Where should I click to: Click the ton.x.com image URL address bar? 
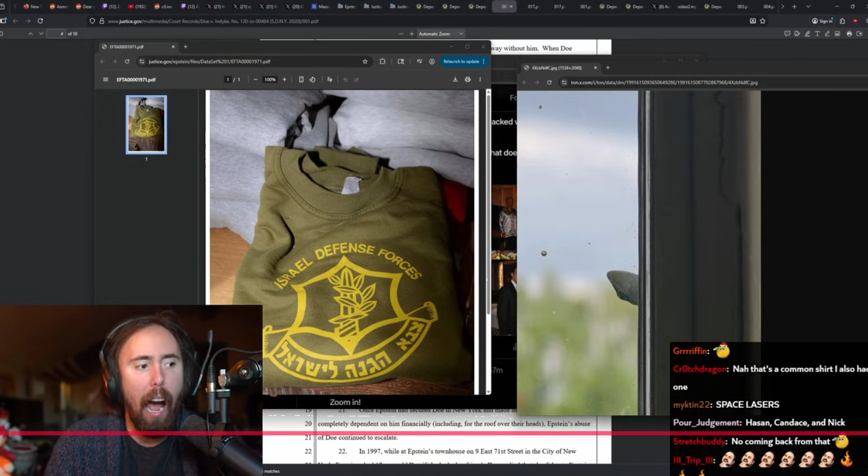(664, 83)
